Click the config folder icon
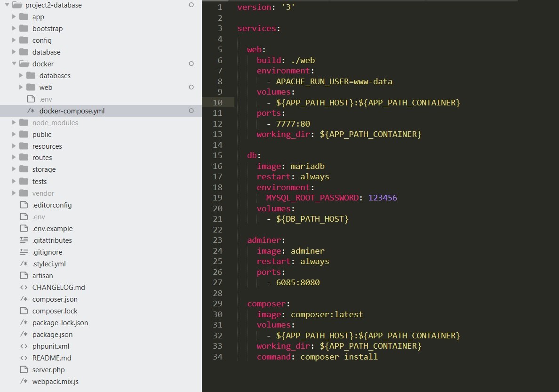Image resolution: width=559 pixels, height=392 pixels. tap(24, 40)
